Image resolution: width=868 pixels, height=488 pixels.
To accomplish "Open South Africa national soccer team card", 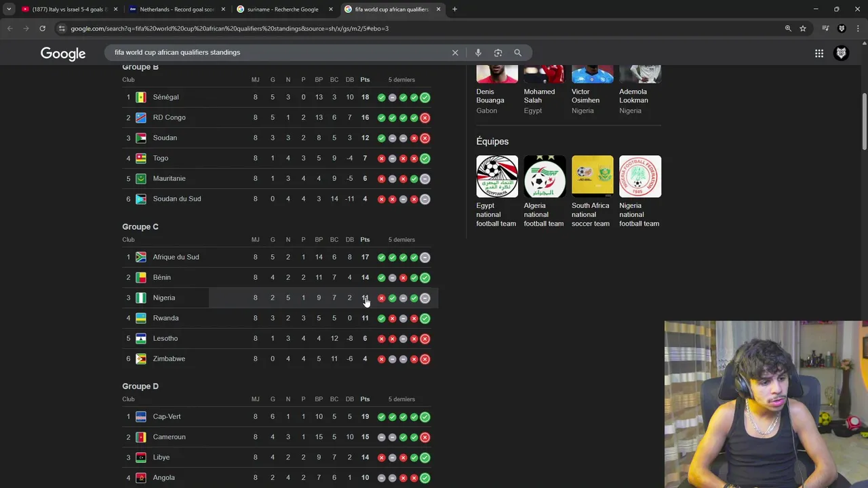I will click(592, 192).
